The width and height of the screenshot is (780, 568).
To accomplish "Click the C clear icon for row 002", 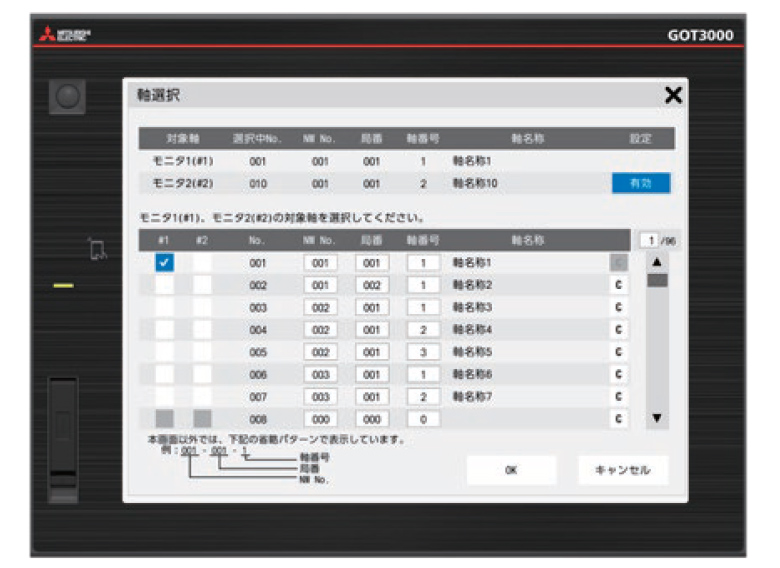I will [620, 285].
